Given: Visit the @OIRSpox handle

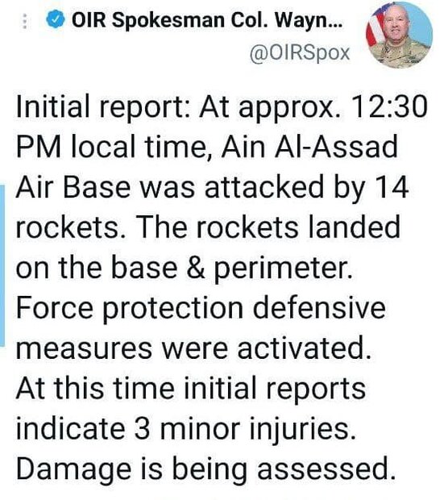Looking at the screenshot, I should (x=301, y=53).
